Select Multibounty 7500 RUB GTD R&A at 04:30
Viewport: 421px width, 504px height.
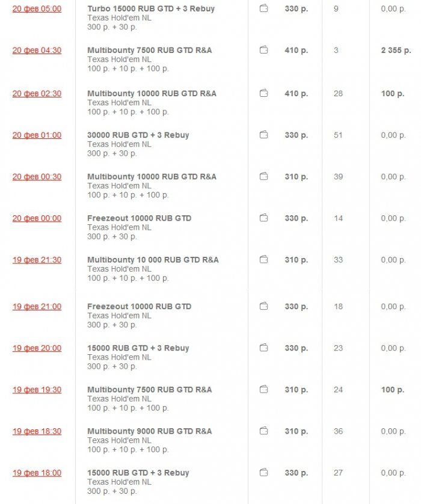pos(149,51)
